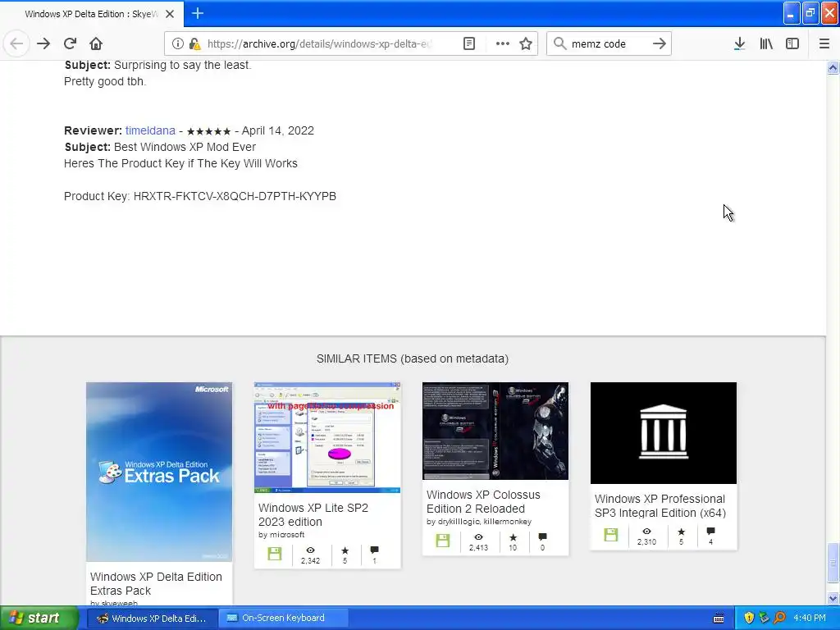Screen dimensions: 840x630
Task: Click keyboard icon beside system tray
Action: (x=719, y=619)
